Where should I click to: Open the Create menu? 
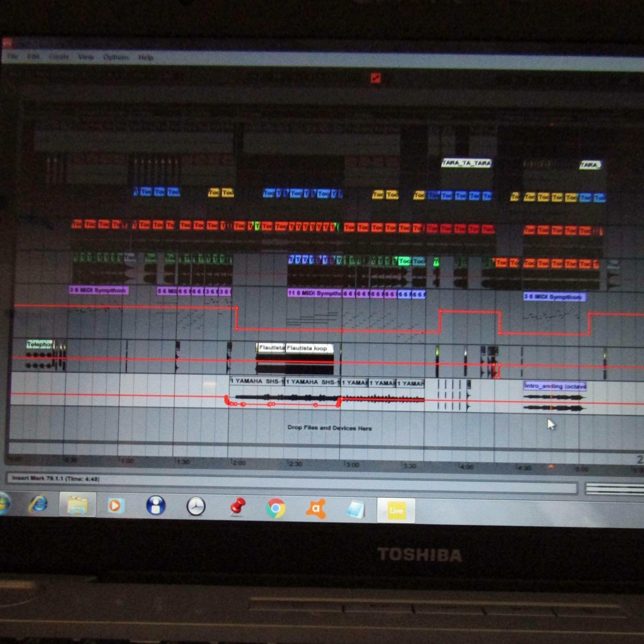(x=59, y=57)
